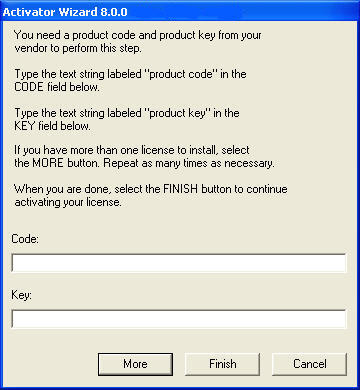
Task: Click the Activator Wizard 8.0.0 title bar
Action: pyautogui.click(x=180, y=12)
